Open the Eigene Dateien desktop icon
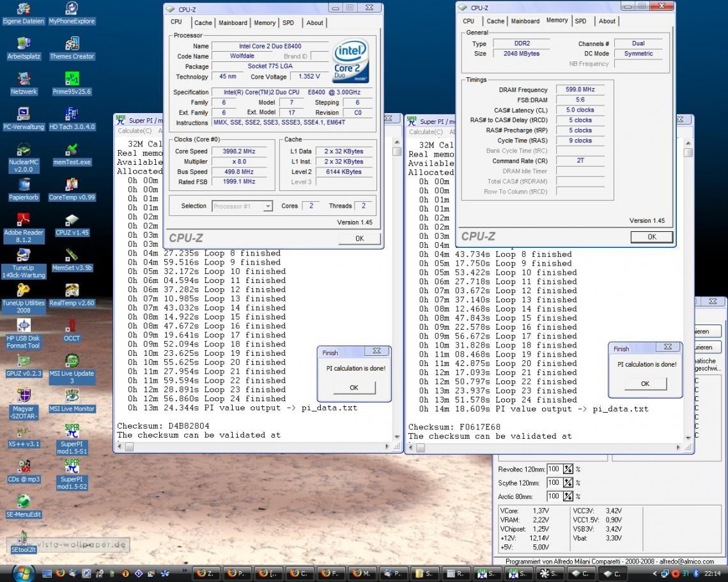 [x=23, y=13]
